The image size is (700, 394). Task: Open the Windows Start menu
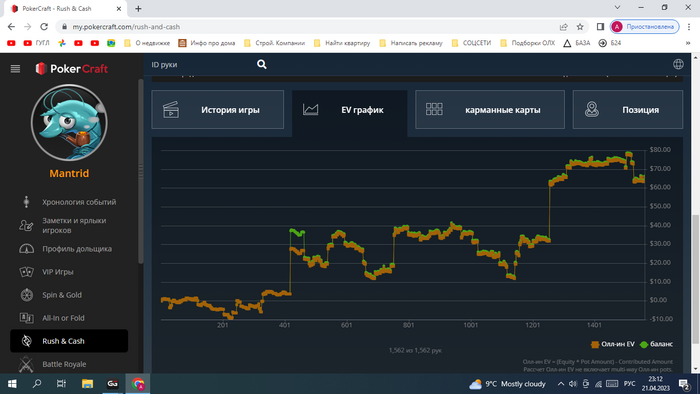point(12,384)
